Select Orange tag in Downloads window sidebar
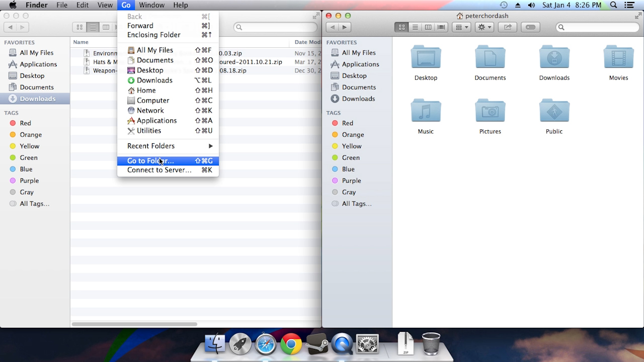This screenshot has width=644, height=362. [x=35, y=135]
